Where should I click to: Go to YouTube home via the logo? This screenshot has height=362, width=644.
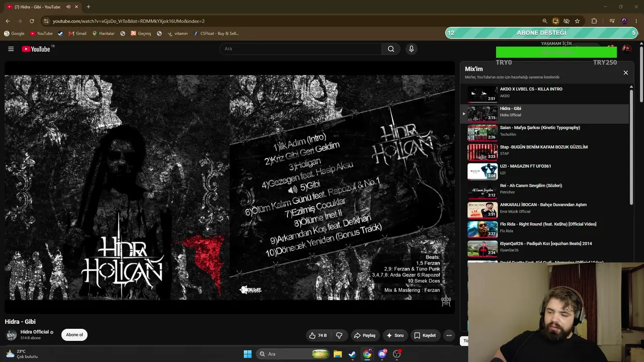pos(36,49)
